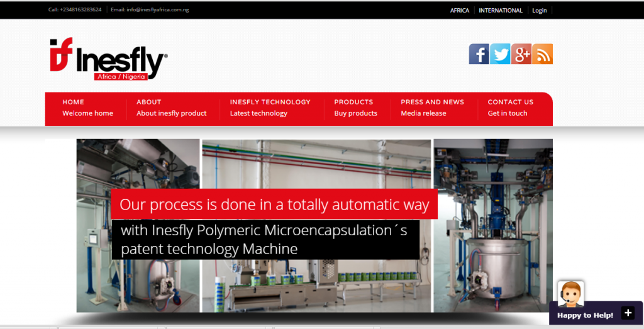Open Press and News section

432,102
